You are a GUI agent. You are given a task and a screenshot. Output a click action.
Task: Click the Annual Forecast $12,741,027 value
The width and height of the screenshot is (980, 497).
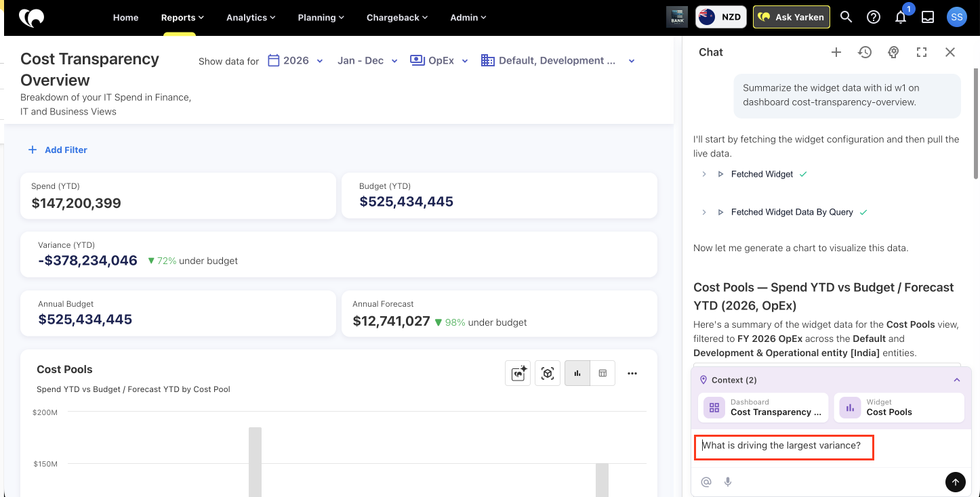[391, 322]
